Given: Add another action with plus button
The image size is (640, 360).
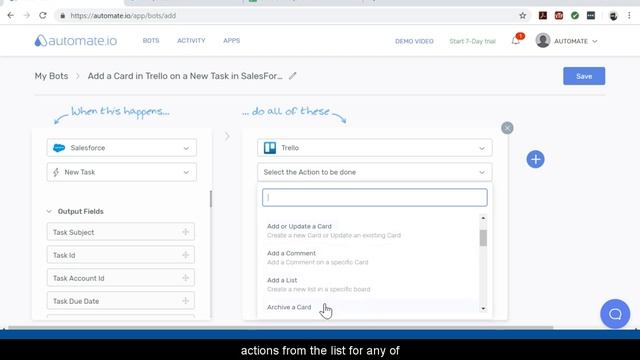Looking at the screenshot, I should click(x=535, y=159).
